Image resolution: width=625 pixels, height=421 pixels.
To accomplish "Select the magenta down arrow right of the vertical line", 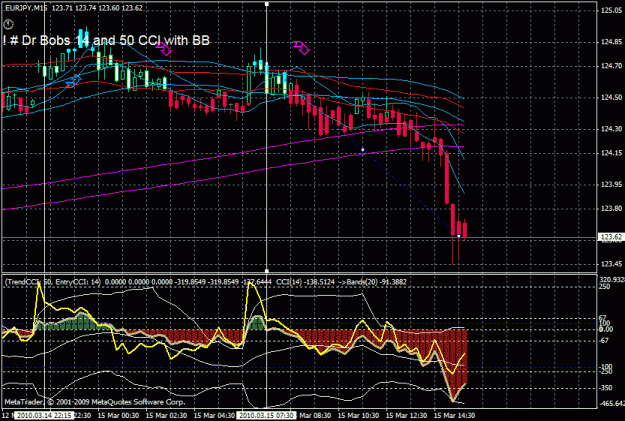I will 302,47.
